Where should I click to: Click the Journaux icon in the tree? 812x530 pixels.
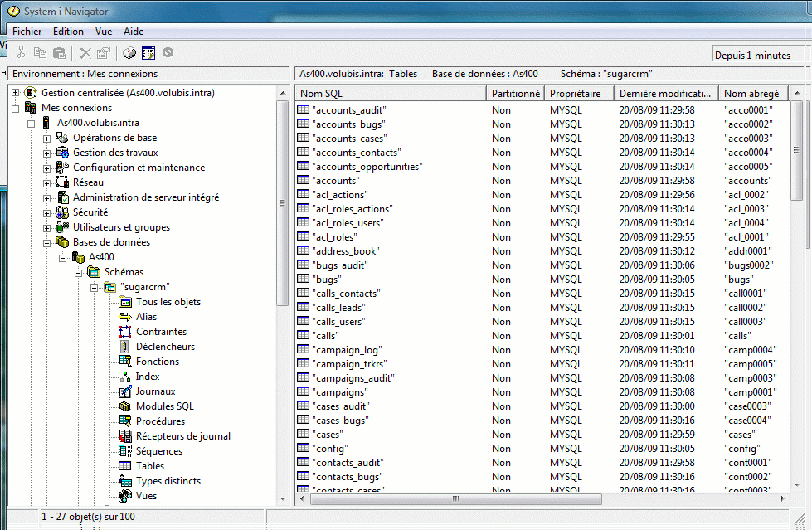[125, 391]
